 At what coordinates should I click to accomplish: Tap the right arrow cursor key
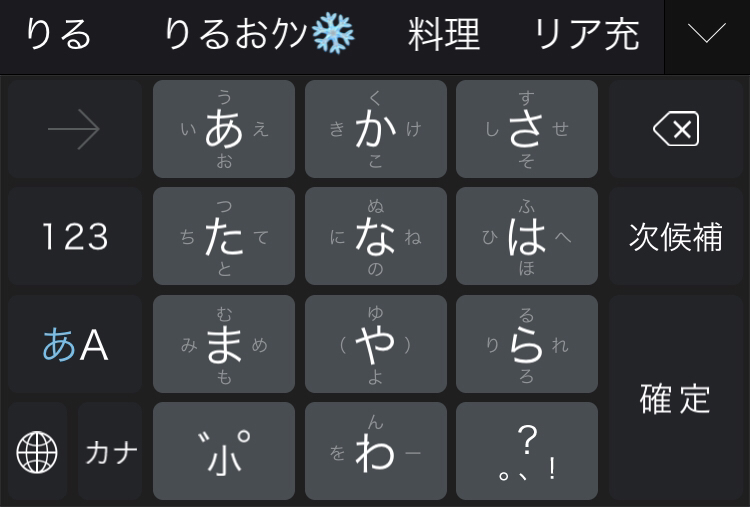(75, 129)
